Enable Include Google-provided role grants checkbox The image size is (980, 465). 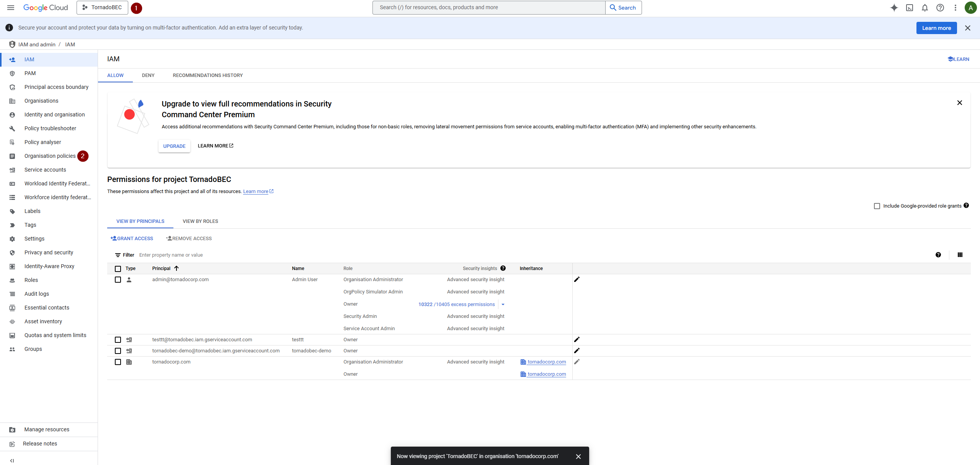877,206
